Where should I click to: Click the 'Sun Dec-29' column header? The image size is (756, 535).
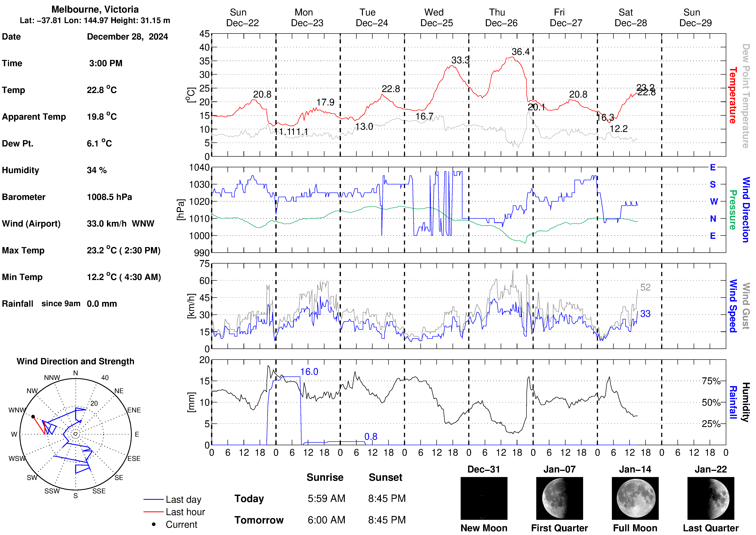tap(695, 17)
